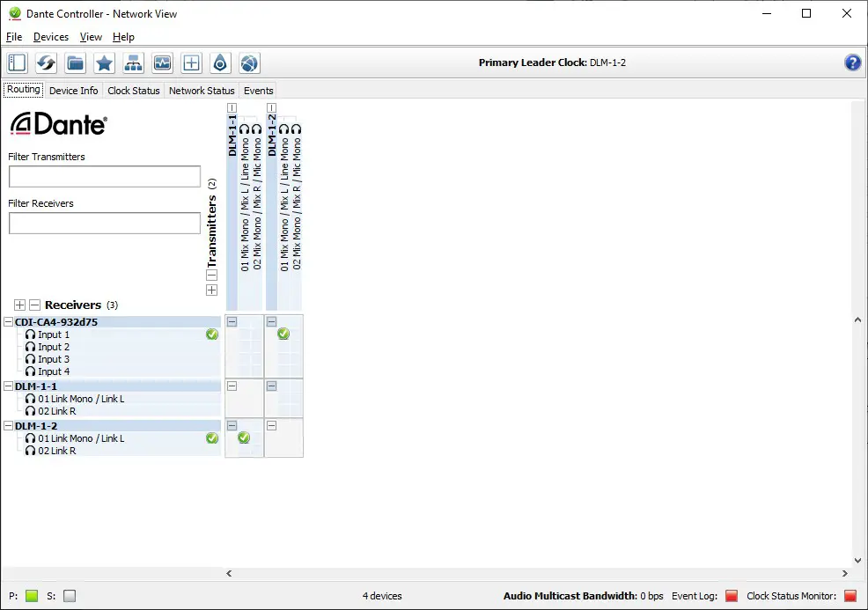Click the 4 devices status text
The image size is (868, 610).
[x=382, y=596]
